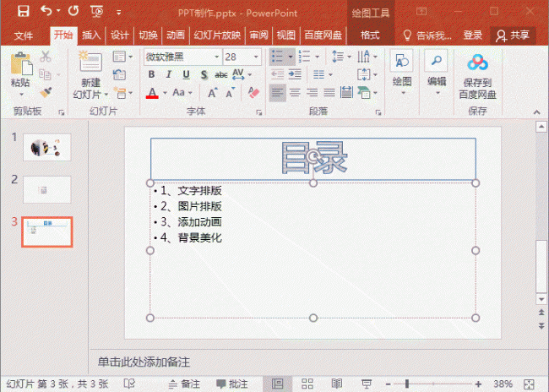Screen dimensions: 549x392
Task: Decrease the font size
Action: 230,93
